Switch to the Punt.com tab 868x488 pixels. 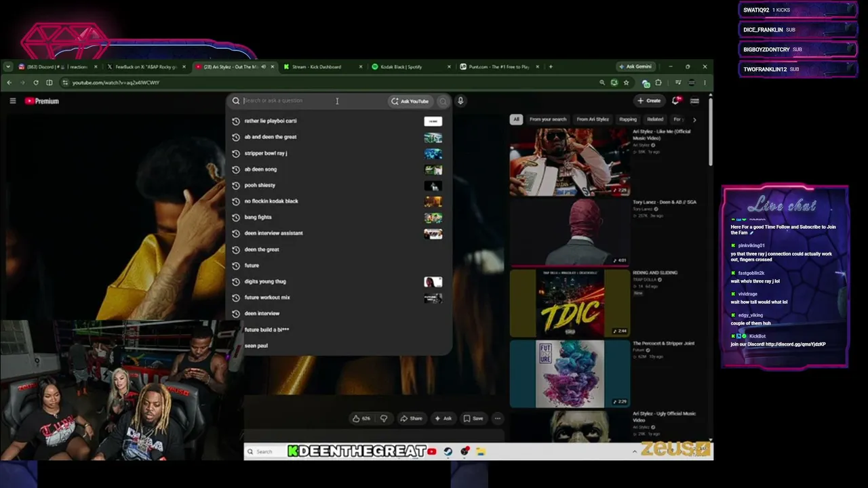point(498,66)
